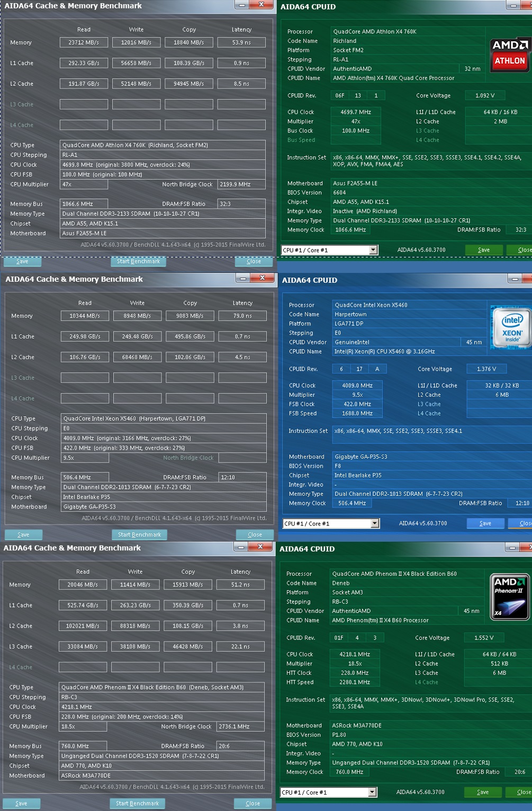Click the Intel Xeon inside logo
532x811 pixels.
click(511, 327)
